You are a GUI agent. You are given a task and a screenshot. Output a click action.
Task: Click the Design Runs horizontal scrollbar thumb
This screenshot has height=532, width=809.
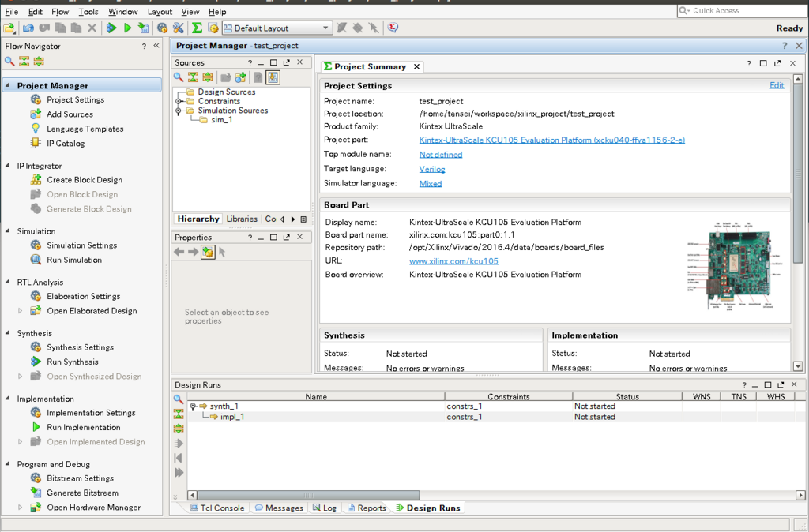pos(309,495)
